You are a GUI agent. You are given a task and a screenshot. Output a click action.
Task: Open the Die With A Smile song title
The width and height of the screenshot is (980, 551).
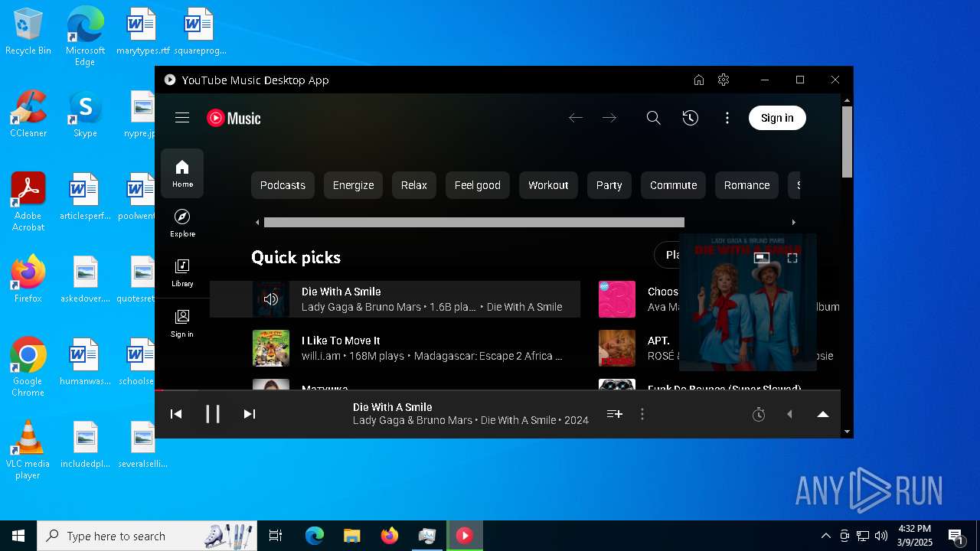coord(341,292)
